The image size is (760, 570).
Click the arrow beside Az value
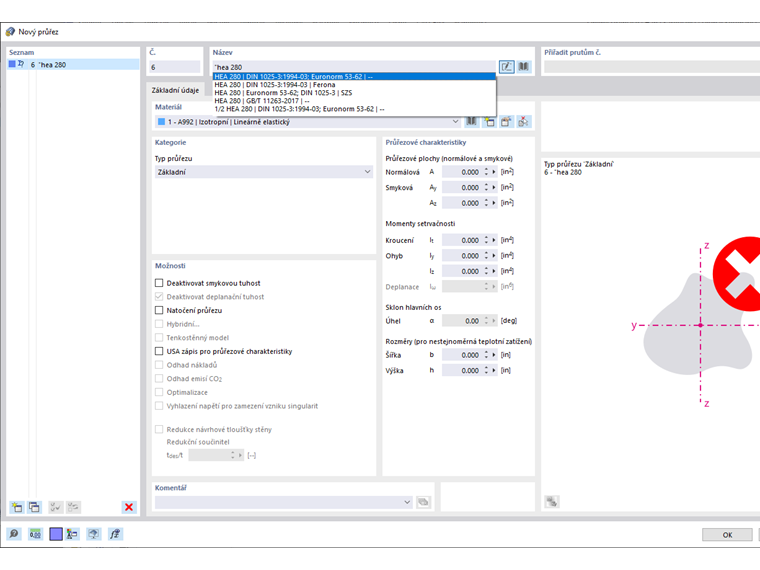(x=494, y=203)
